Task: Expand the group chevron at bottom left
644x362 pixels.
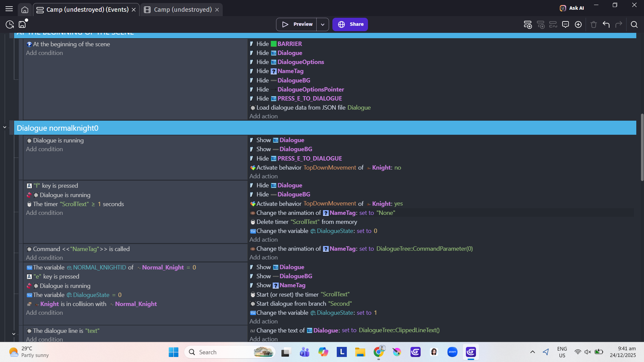Action: click(14, 334)
